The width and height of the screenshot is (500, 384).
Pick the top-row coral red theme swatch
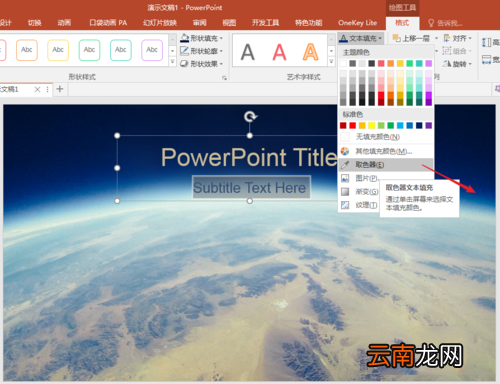381,63
